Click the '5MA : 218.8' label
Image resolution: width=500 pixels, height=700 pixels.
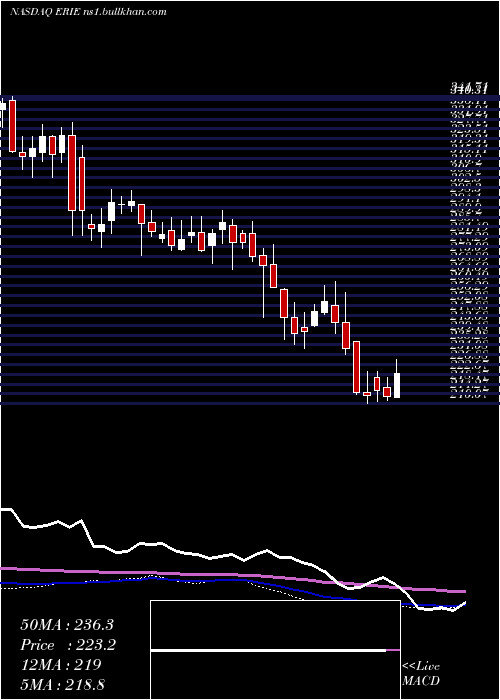click(62, 684)
